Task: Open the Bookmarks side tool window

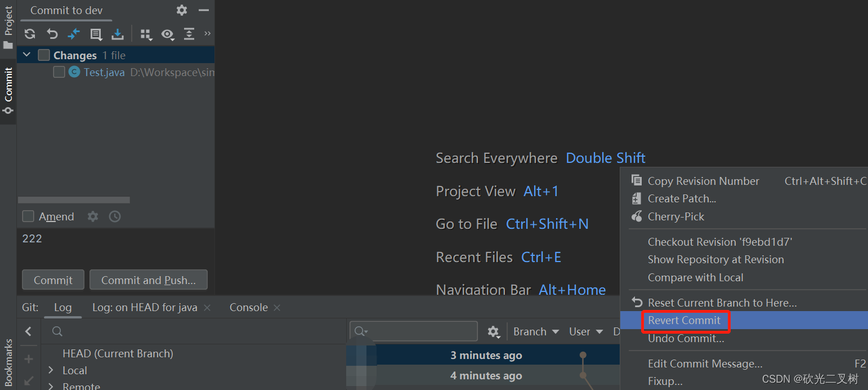Action: [8, 362]
